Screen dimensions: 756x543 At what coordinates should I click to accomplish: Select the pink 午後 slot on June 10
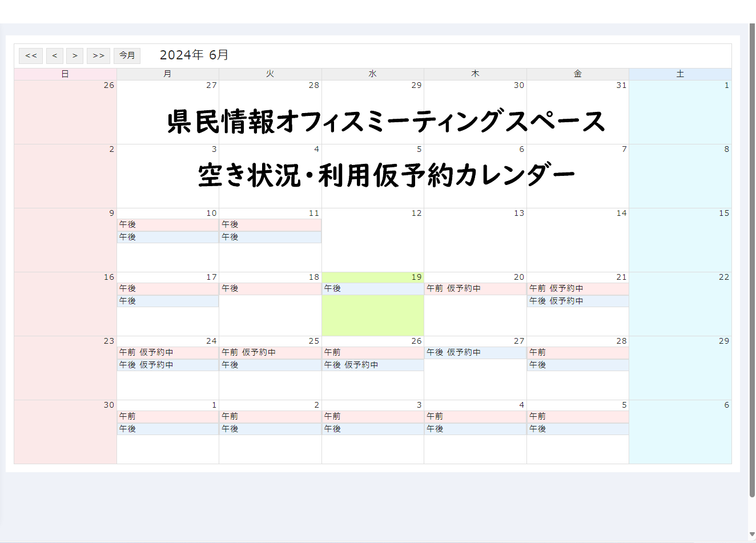pyautogui.click(x=168, y=225)
